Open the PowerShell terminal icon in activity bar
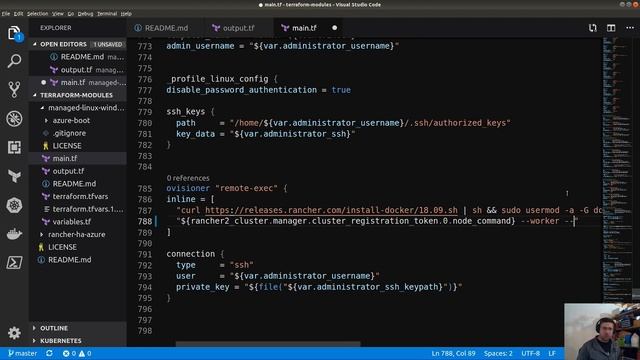This screenshot has height=360, width=640. click(14, 262)
